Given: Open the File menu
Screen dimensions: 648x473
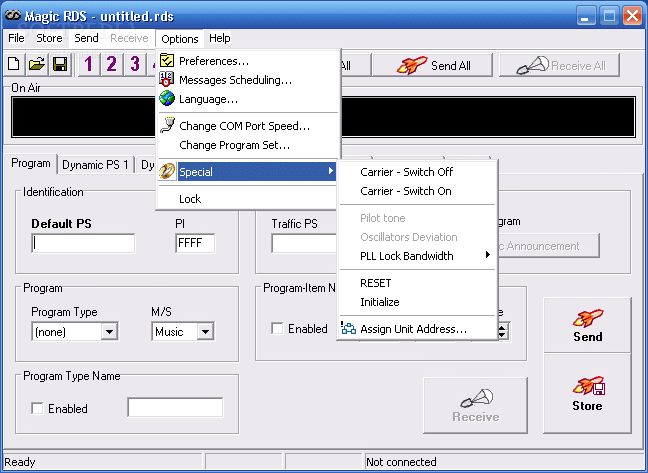Looking at the screenshot, I should pyautogui.click(x=16, y=38).
